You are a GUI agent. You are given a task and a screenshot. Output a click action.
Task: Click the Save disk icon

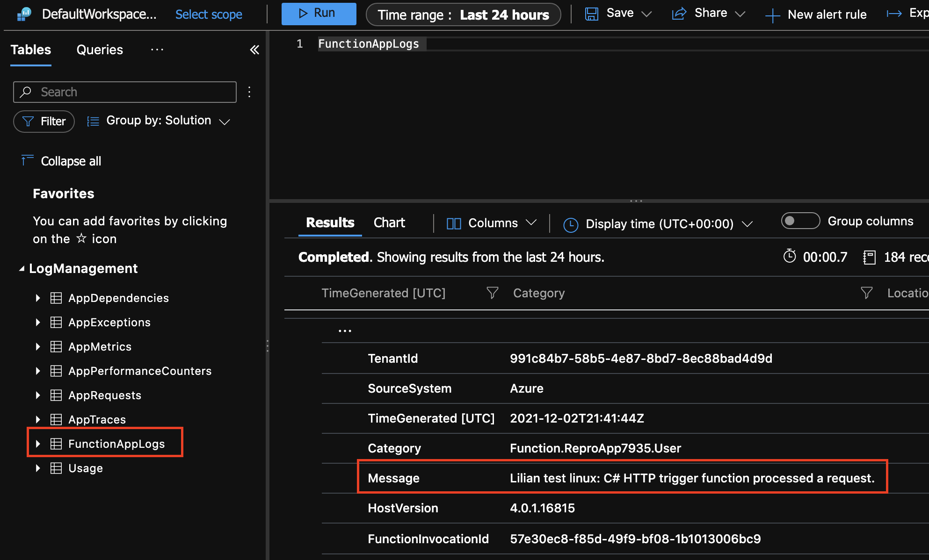coord(591,14)
